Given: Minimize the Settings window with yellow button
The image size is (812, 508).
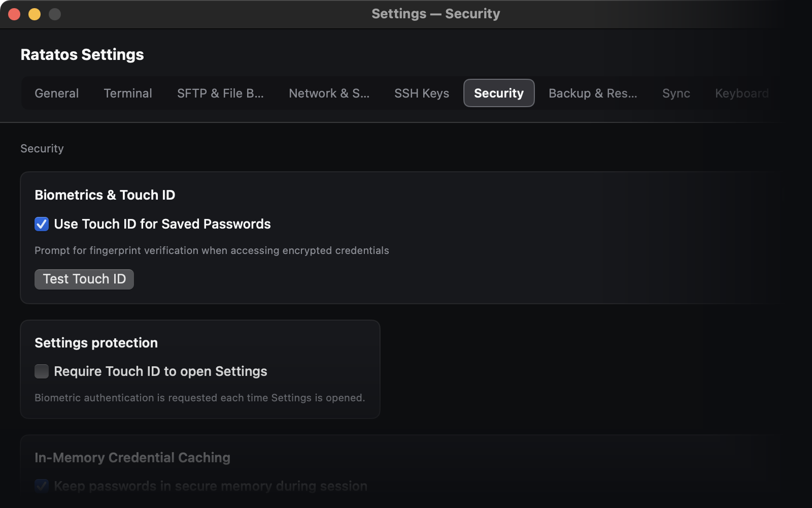Looking at the screenshot, I should coord(35,14).
